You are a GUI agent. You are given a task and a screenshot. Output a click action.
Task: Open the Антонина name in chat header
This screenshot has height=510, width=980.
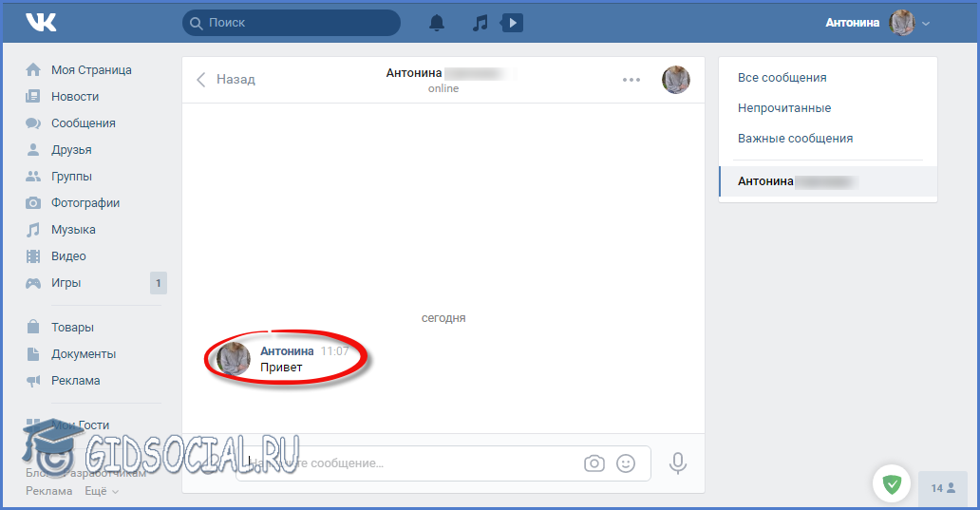(414, 73)
